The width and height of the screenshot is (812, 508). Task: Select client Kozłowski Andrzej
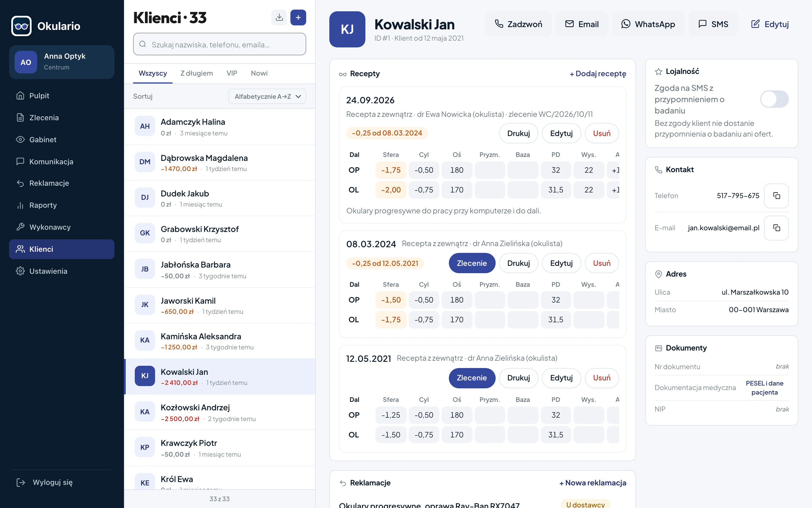[220, 412]
